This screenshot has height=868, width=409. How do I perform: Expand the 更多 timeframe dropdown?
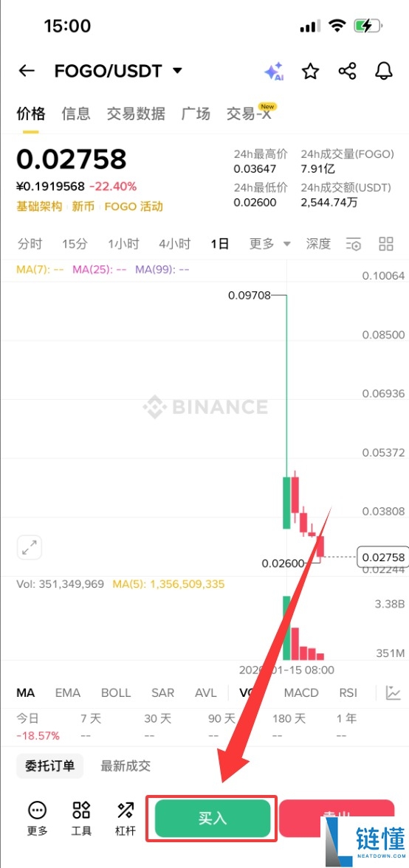click(x=270, y=243)
